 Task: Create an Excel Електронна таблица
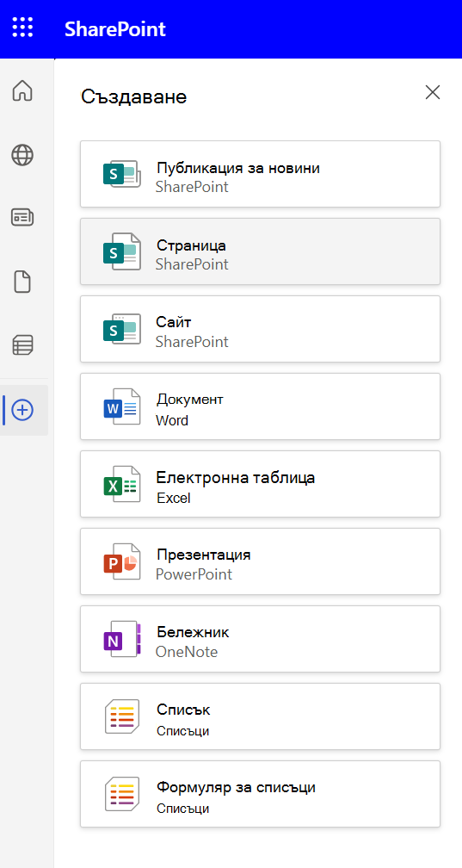(260, 484)
